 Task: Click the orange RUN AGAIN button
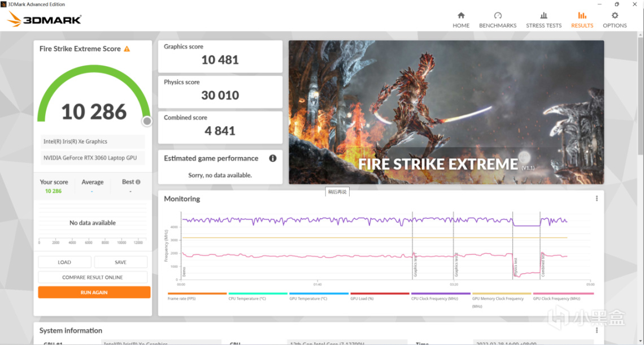(94, 292)
